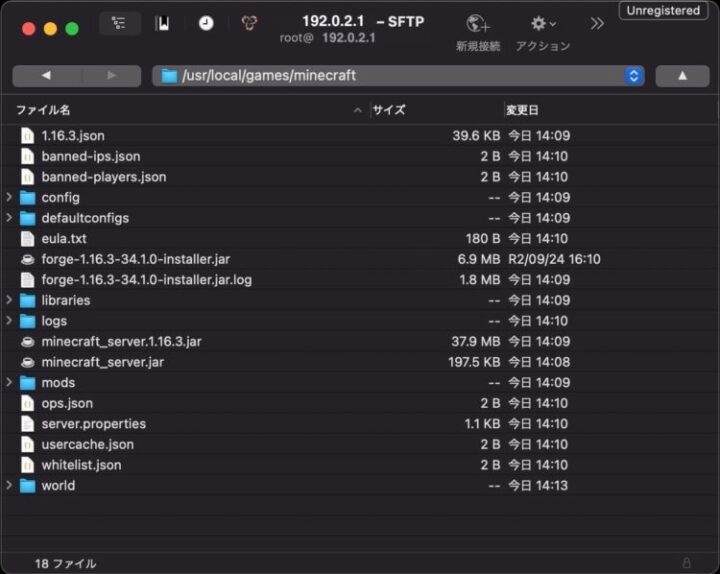Viewport: 720px width, 574px height.
Task: Go forward with the right arrow button
Action: pos(111,76)
